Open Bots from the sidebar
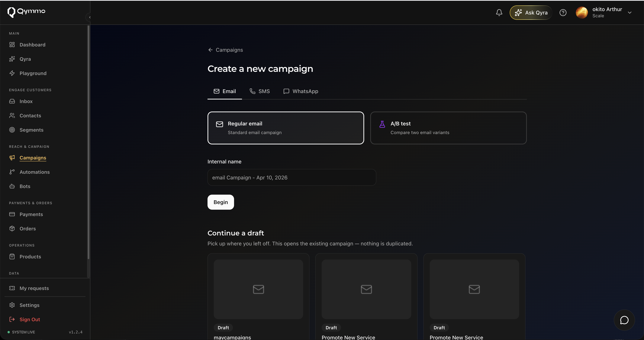The height and width of the screenshot is (340, 644). [x=25, y=186]
